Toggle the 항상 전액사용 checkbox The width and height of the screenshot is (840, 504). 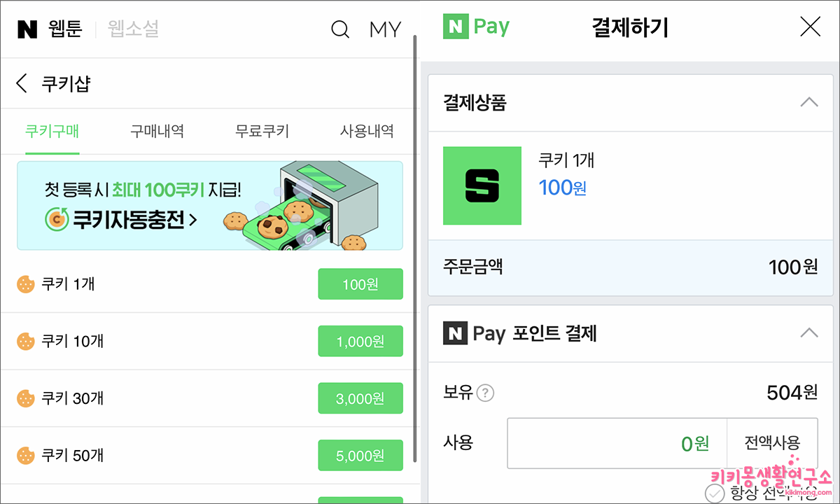pos(715,493)
